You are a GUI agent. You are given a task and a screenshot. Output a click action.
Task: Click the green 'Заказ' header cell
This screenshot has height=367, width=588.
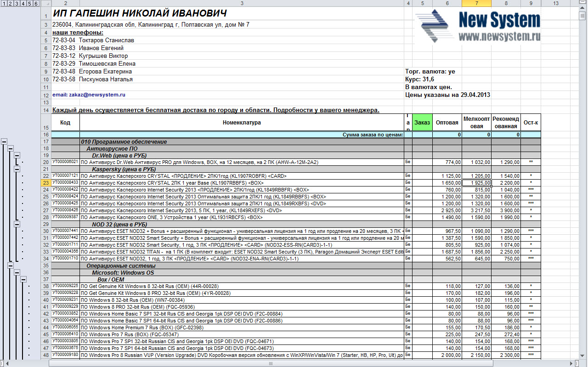(422, 123)
